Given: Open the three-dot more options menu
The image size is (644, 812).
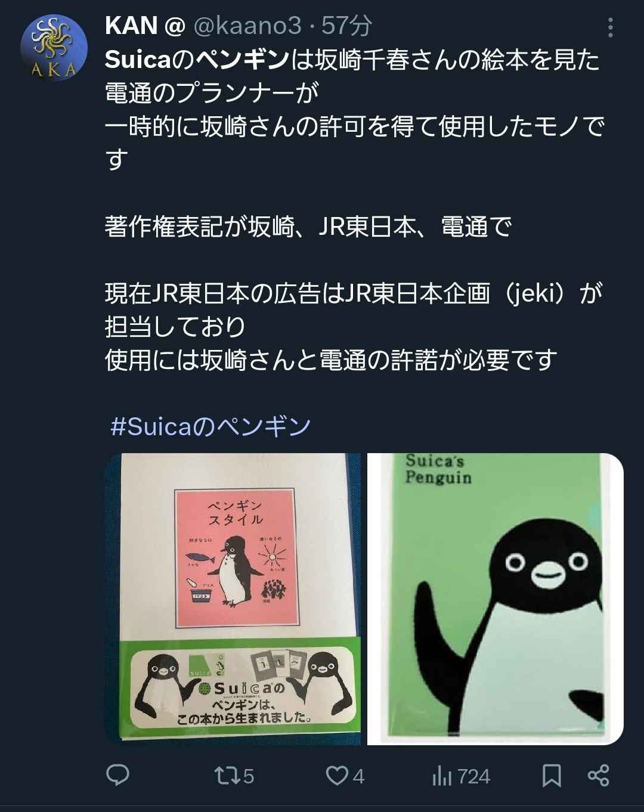Looking at the screenshot, I should [610, 27].
